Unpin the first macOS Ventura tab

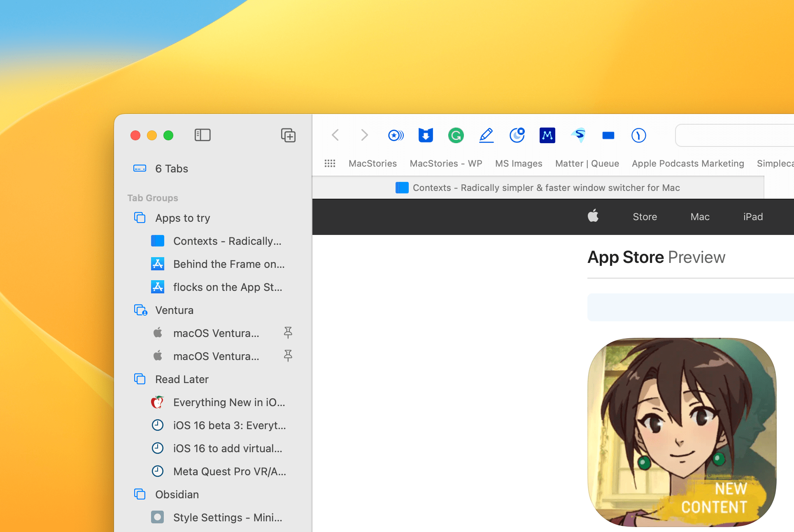(288, 332)
